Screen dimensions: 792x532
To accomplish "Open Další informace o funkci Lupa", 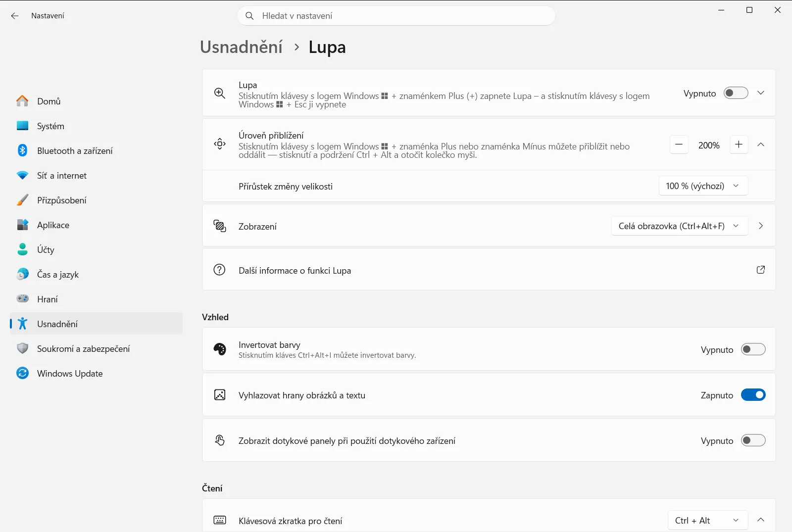I will [489, 270].
